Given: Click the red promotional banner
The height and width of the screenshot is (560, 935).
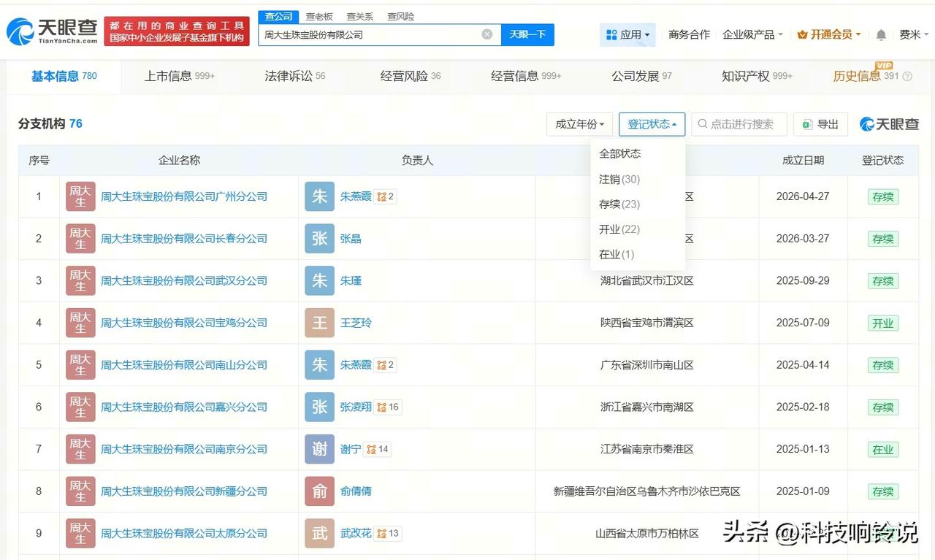Looking at the screenshot, I should coord(177,31).
